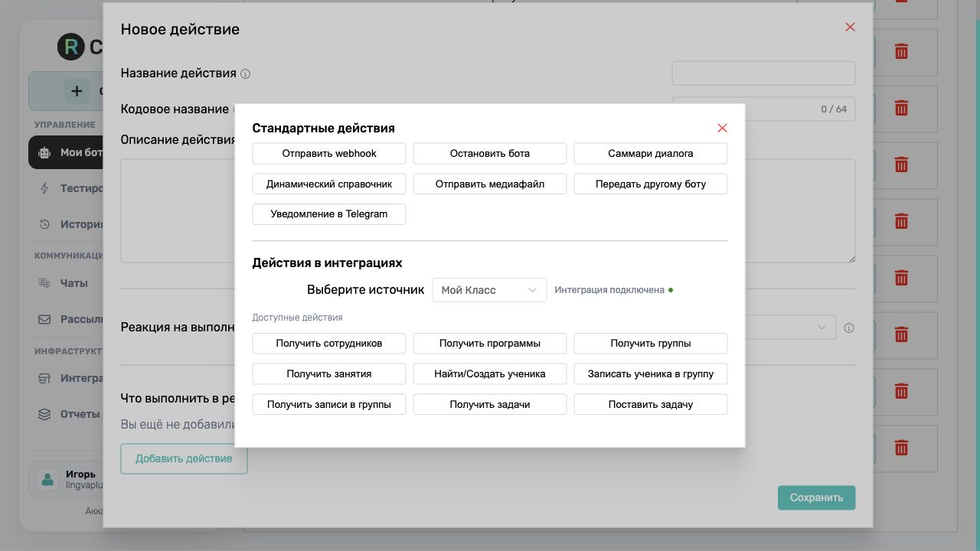Click the reports stack icon
Image resolution: width=980 pixels, height=551 pixels.
pyautogui.click(x=44, y=414)
